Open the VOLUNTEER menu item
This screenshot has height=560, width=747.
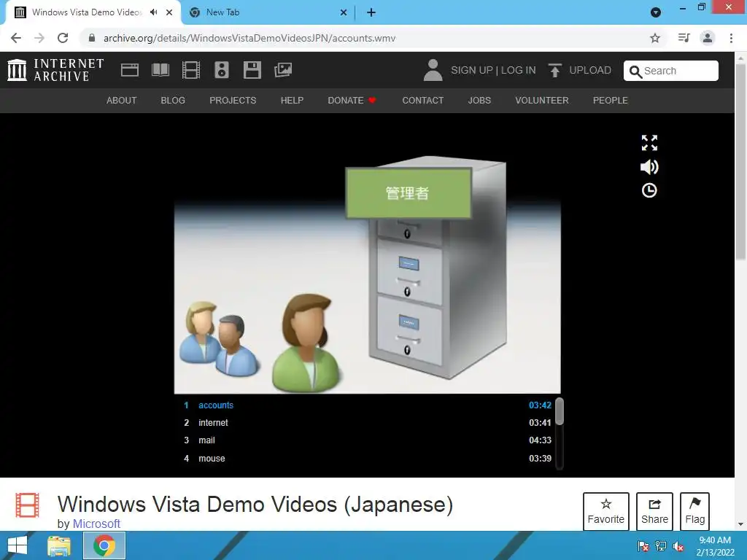coord(542,101)
